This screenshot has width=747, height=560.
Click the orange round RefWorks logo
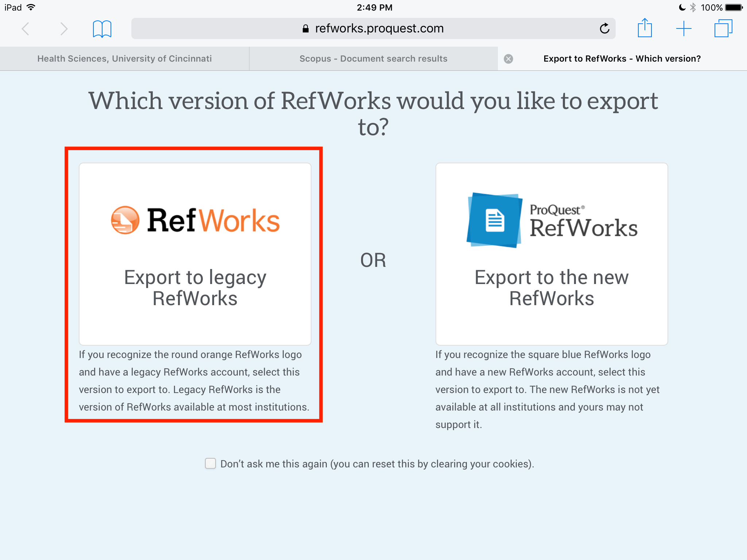click(x=125, y=220)
